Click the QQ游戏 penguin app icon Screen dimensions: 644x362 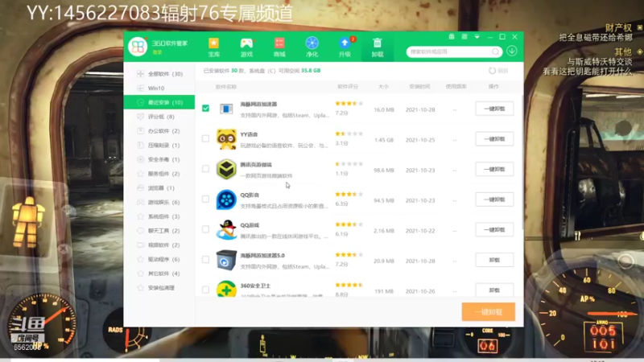pyautogui.click(x=226, y=230)
